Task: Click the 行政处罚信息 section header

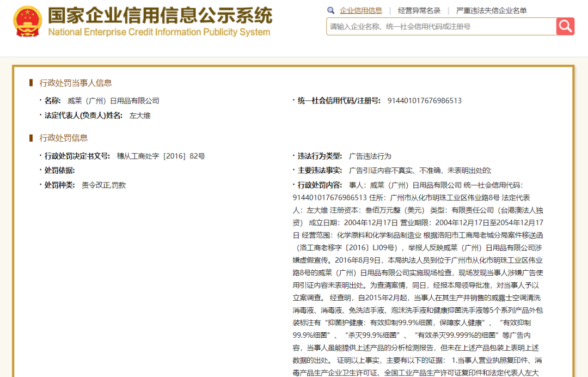Action: (x=63, y=138)
